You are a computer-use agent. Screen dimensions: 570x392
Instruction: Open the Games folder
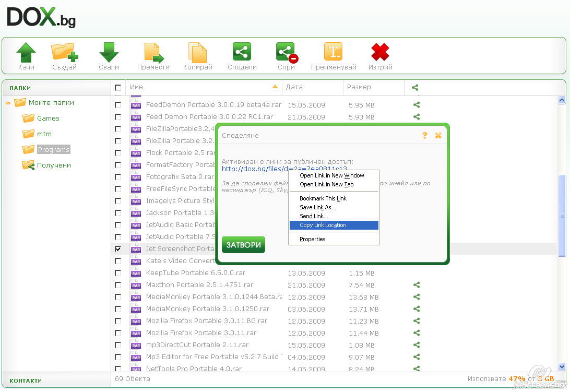pos(48,118)
